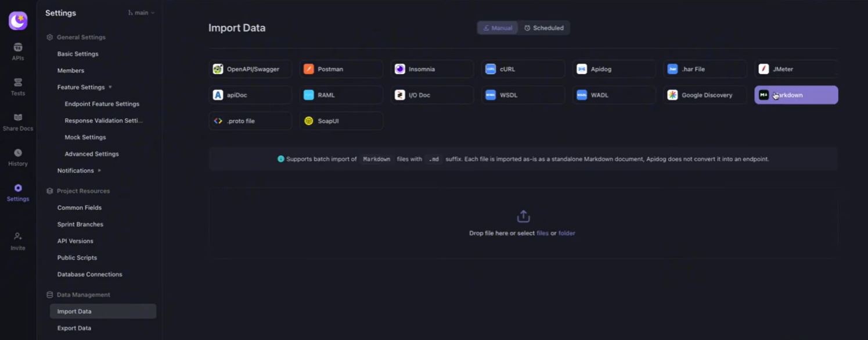Open the Tests sidebar icon
The height and width of the screenshot is (340, 868).
(18, 87)
